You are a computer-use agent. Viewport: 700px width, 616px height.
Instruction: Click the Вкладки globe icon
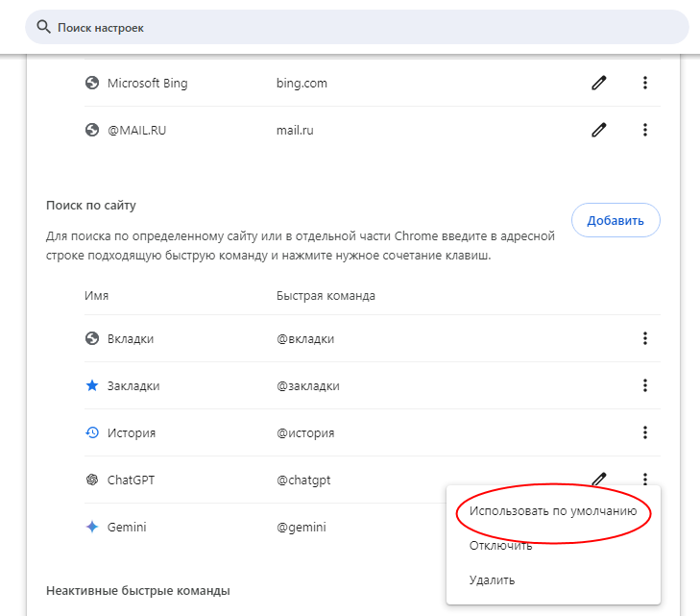point(92,338)
